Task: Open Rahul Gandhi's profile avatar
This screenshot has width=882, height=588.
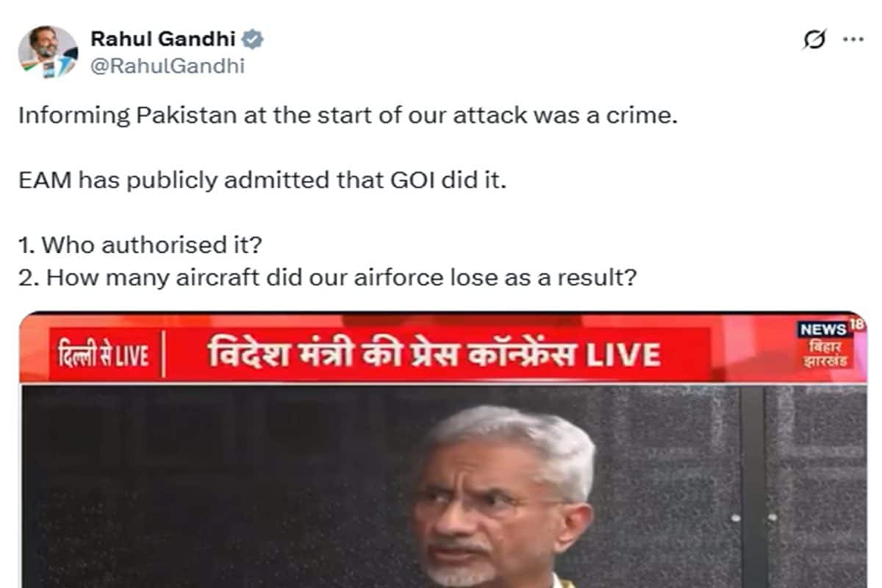Action: coord(48,52)
